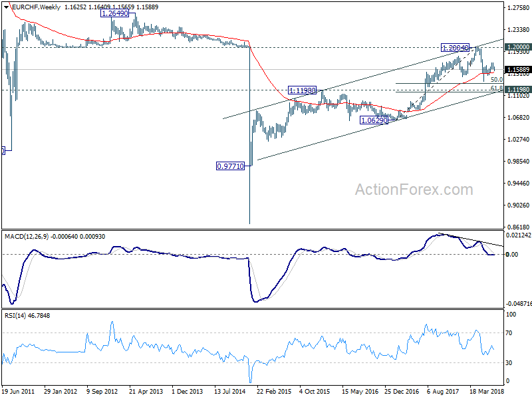The image size is (532, 399).
Task: Select the 1.20040 high price label
Action: [x=455, y=48]
